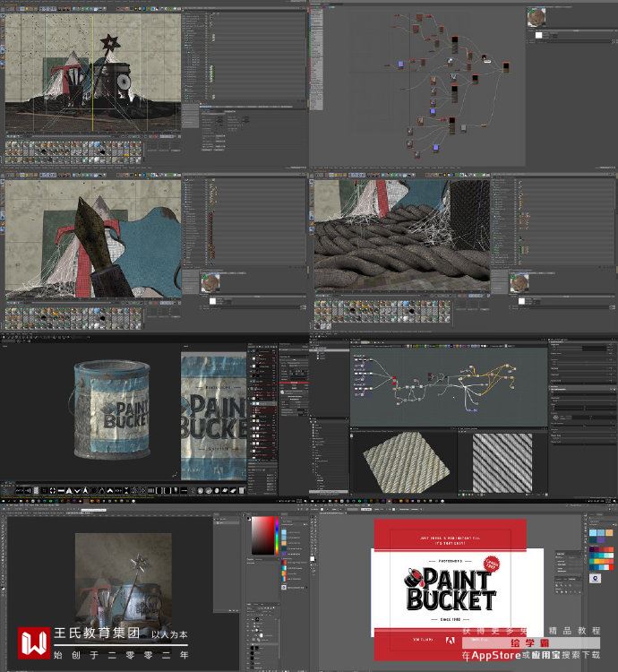
Task: Select rightmost output node in Cinema 4D node graph
Action: tap(506, 67)
